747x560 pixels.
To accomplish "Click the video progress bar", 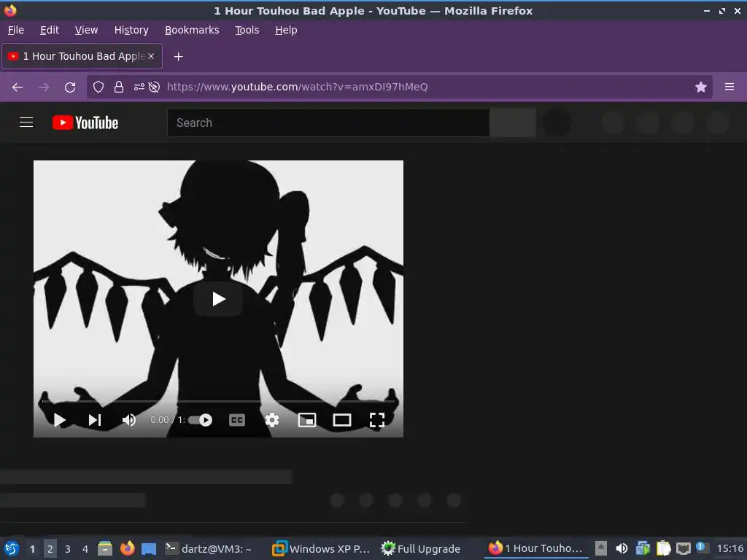I will 218,402.
